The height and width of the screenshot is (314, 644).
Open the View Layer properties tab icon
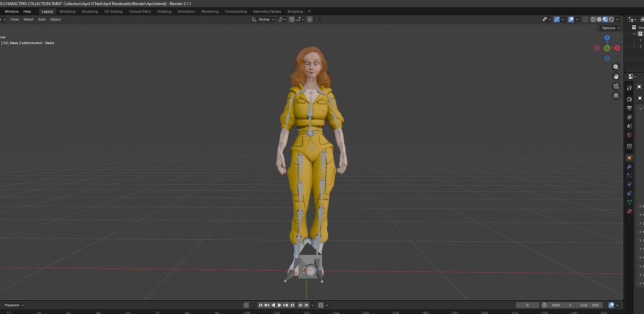pyautogui.click(x=629, y=117)
